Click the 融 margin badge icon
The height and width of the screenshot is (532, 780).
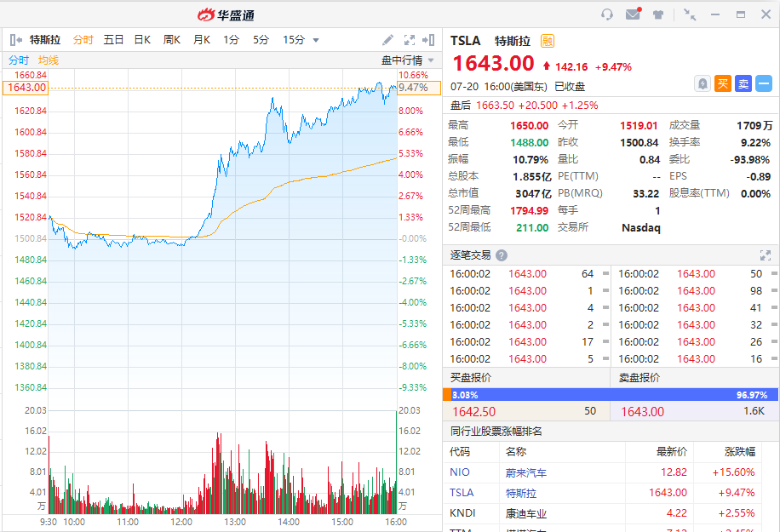[x=548, y=41]
